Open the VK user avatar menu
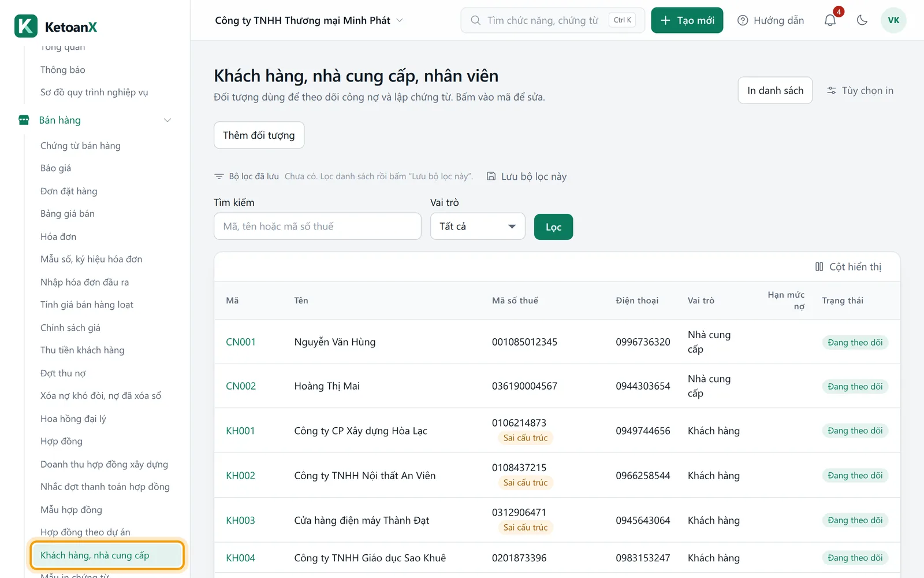The width and height of the screenshot is (924, 578). 893,20
